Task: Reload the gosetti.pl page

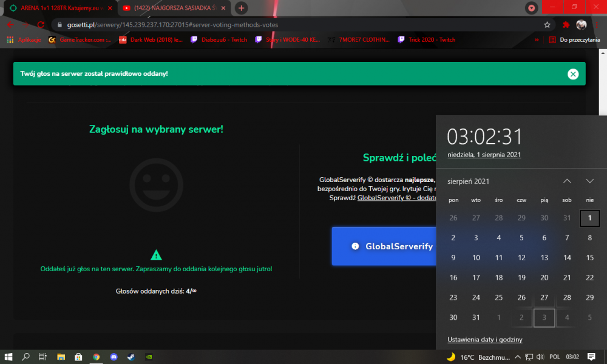Action: [41, 25]
